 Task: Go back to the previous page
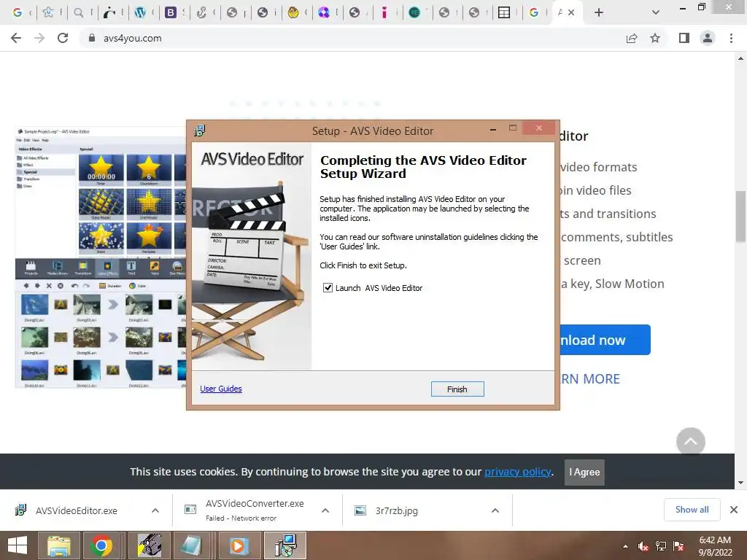[16, 38]
